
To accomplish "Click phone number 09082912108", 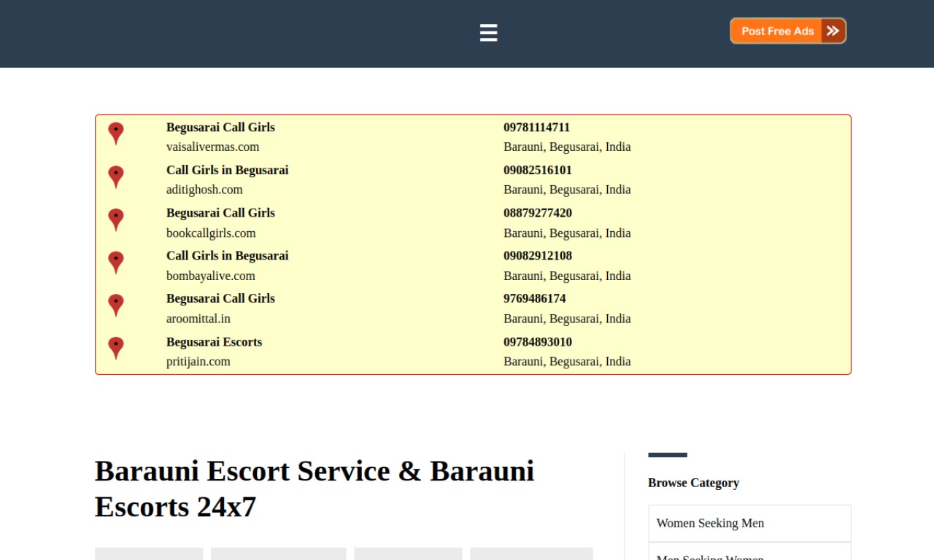I will [x=538, y=255].
